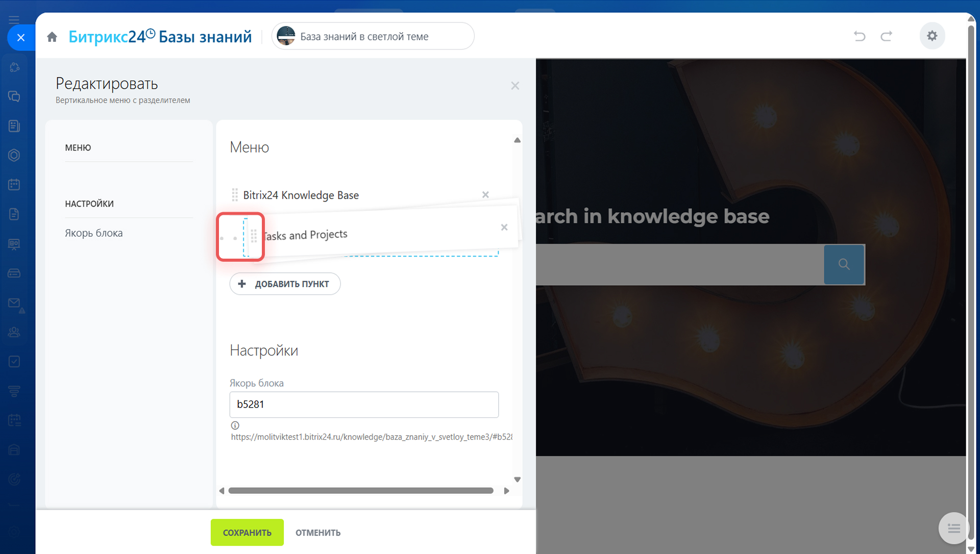Cancel editing with ОТМЕНИТЬ
This screenshot has width=980, height=554.
318,533
